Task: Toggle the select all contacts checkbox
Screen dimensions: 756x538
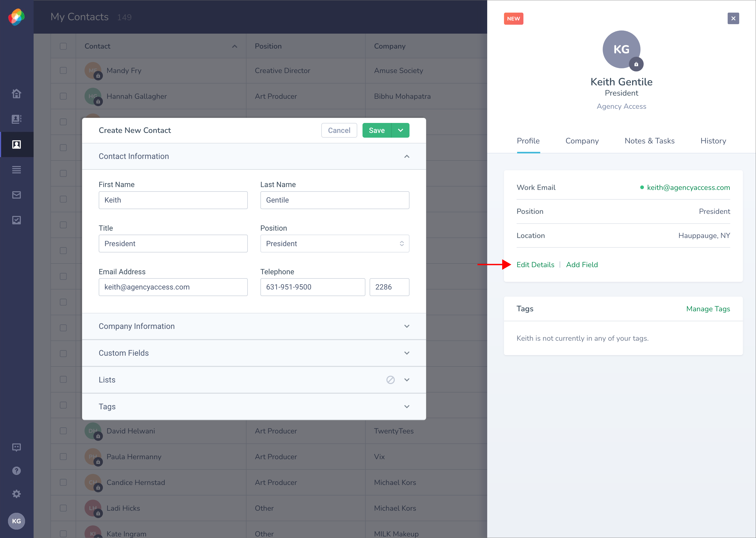Action: pyautogui.click(x=63, y=46)
